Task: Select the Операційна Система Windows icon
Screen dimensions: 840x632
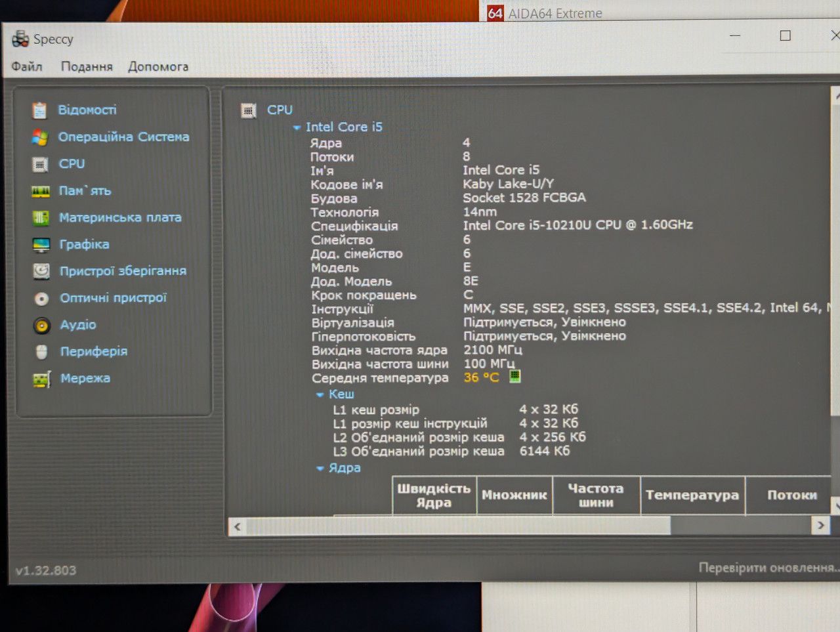Action: pos(40,137)
